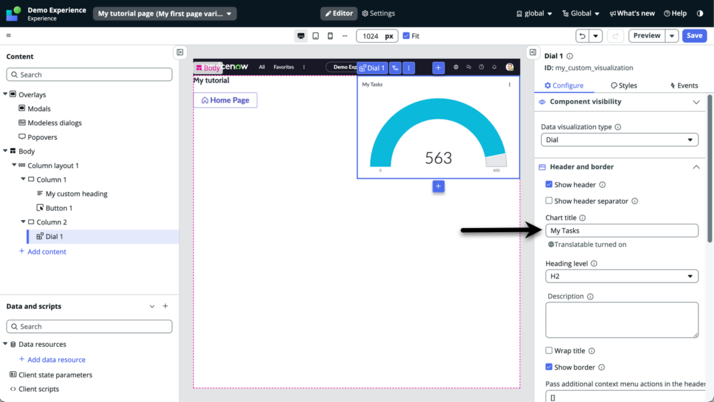The height and width of the screenshot is (402, 714).
Task: Open Dial 1 more options kebab on canvas
Action: [408, 68]
